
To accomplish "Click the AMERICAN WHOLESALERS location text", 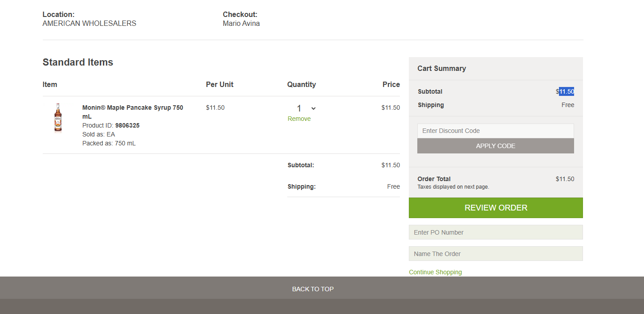I will coord(89,23).
